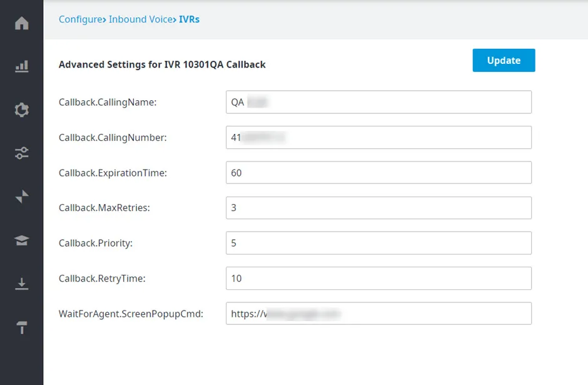This screenshot has height=385, width=588.
Task: Click the hammer tools icon in sidebar
Action: pyautogui.click(x=22, y=327)
